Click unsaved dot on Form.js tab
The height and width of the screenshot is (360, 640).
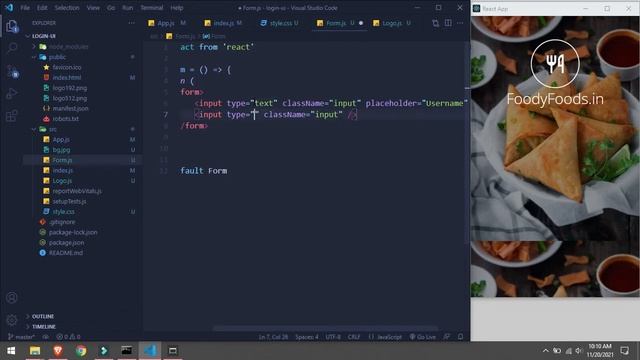pyautogui.click(x=361, y=23)
